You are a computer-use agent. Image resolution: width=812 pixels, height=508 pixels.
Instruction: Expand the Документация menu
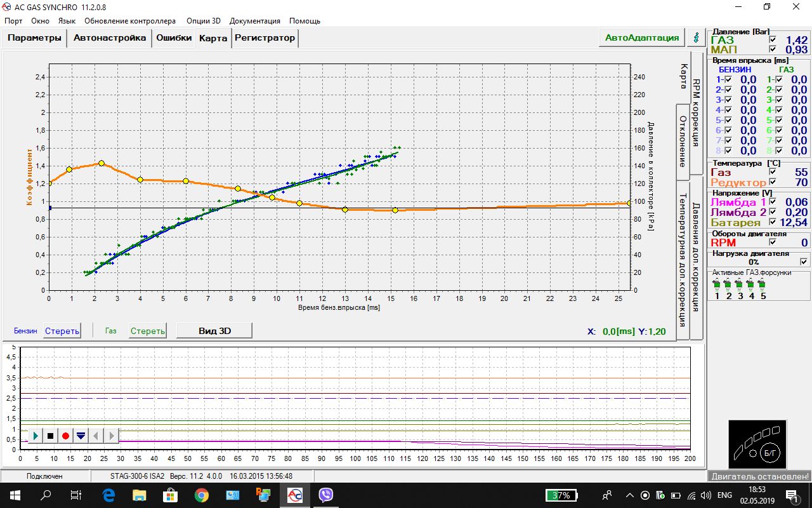(x=254, y=20)
